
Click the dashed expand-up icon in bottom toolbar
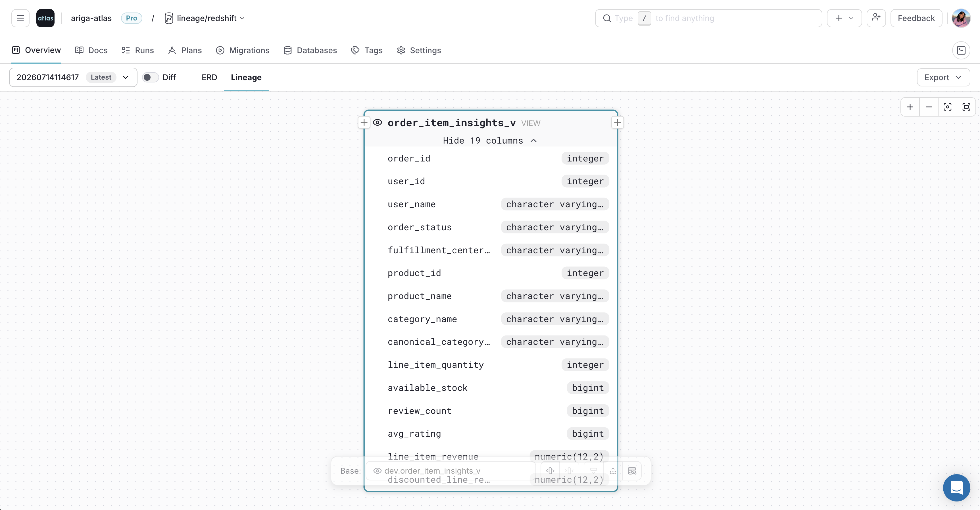[613, 471]
